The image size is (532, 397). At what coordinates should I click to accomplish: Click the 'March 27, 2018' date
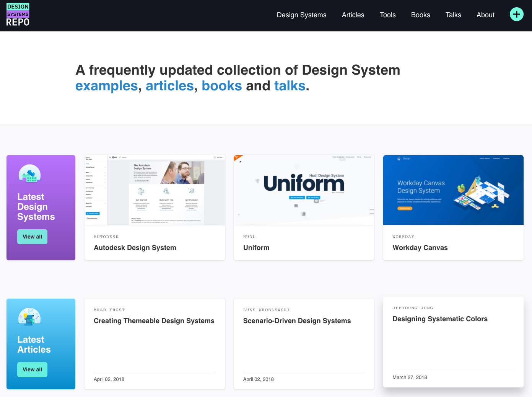(410, 377)
